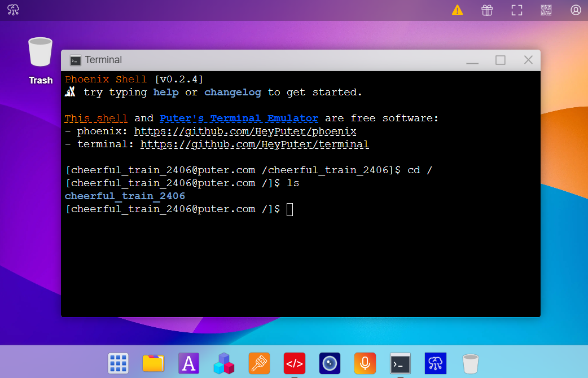
Task: Open the This shell link in terminal
Action: [96, 118]
